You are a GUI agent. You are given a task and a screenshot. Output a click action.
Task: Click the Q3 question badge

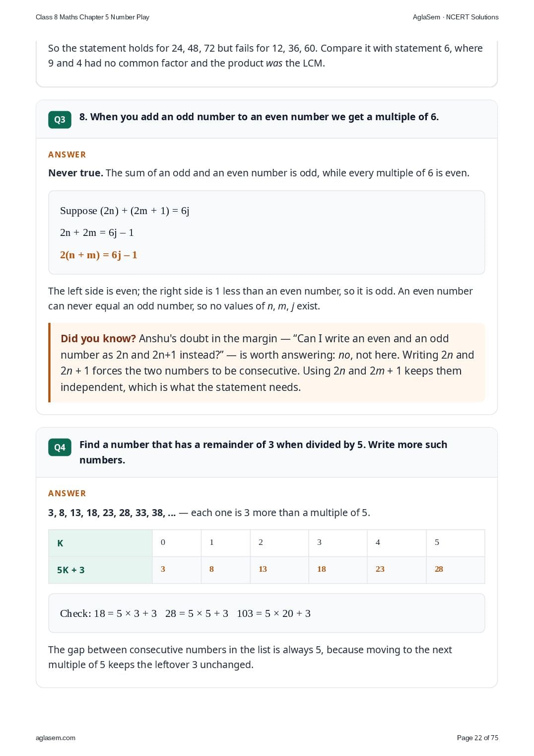[x=60, y=120]
